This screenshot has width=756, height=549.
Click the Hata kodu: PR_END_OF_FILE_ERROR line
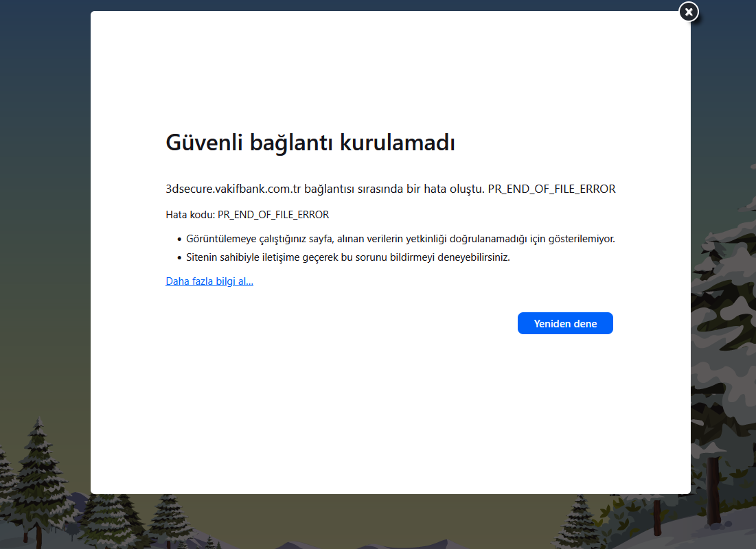247,215
